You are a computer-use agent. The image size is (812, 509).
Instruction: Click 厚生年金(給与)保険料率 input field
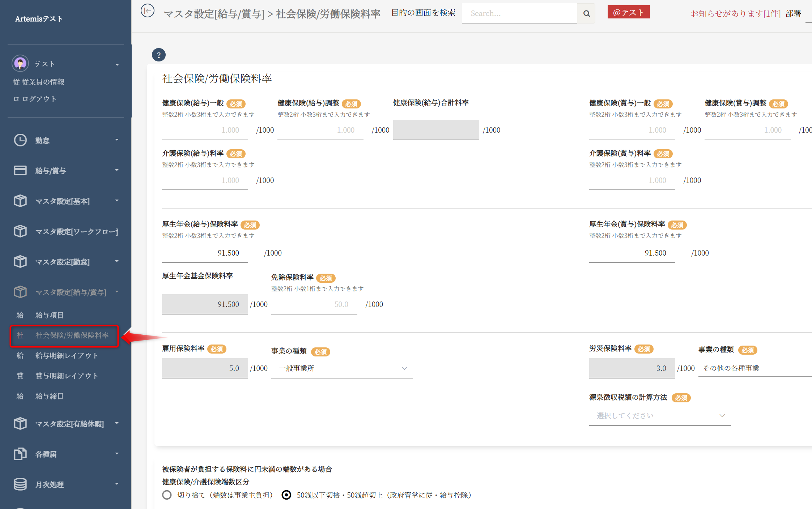pos(205,253)
